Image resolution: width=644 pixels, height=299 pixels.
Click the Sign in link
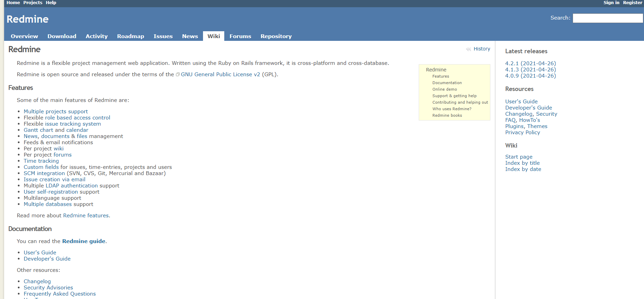click(x=611, y=3)
